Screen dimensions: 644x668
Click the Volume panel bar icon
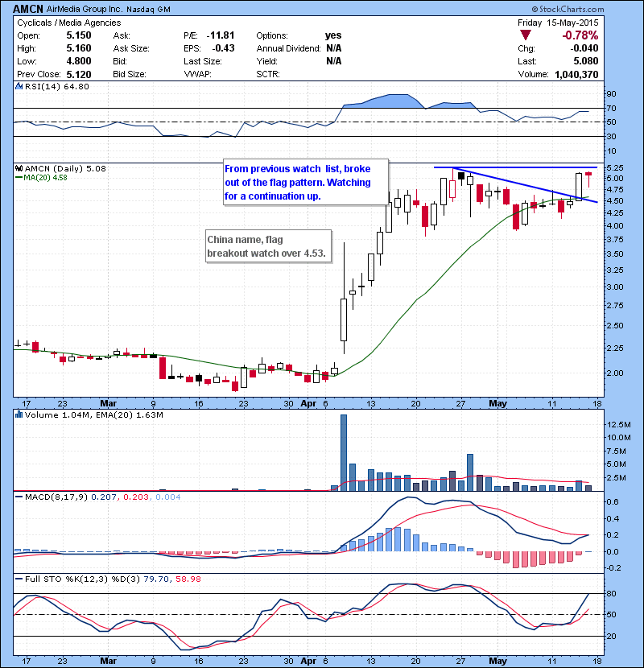[x=19, y=414]
